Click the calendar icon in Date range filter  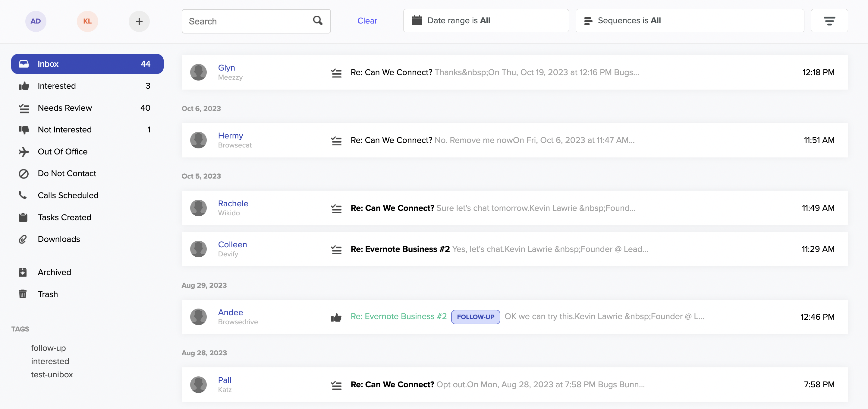click(x=417, y=20)
